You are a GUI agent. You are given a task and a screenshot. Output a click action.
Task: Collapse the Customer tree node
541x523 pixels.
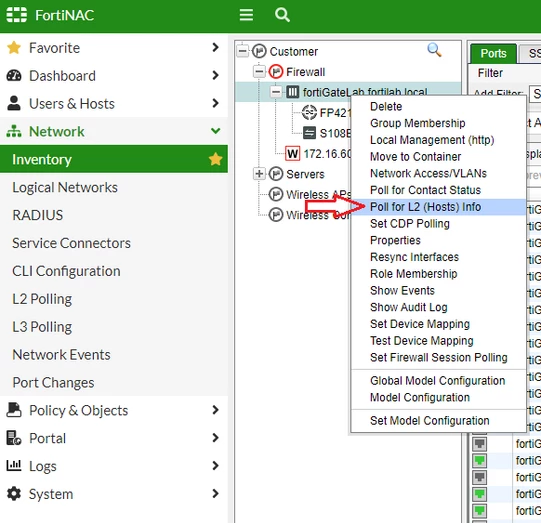click(243, 51)
